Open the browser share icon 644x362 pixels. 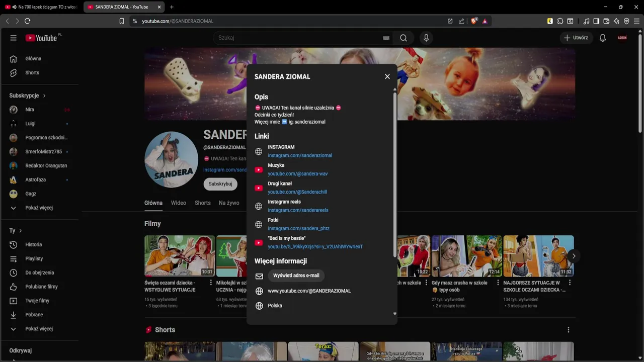click(461, 21)
